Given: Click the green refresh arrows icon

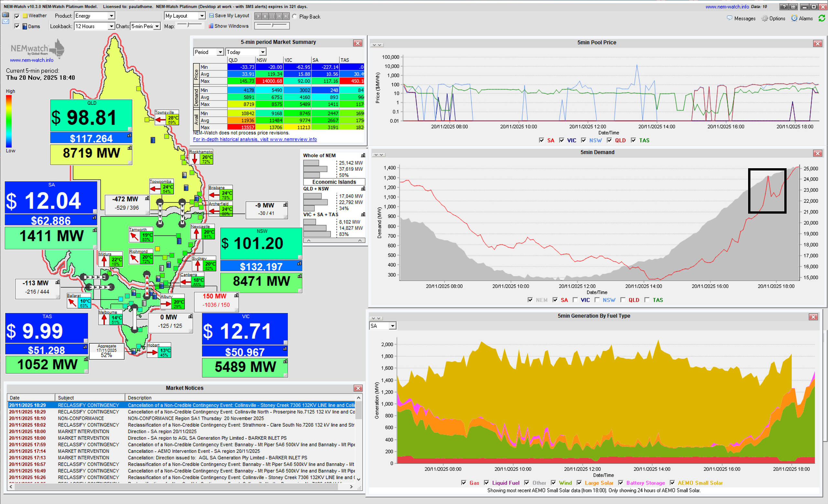Looking at the screenshot, I should tap(822, 18).
